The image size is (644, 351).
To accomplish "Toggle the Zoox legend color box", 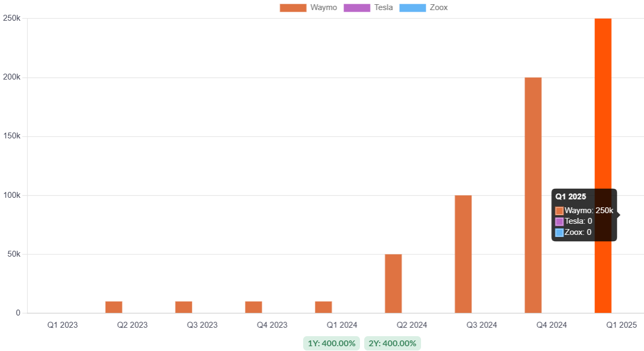I will 413,7.
